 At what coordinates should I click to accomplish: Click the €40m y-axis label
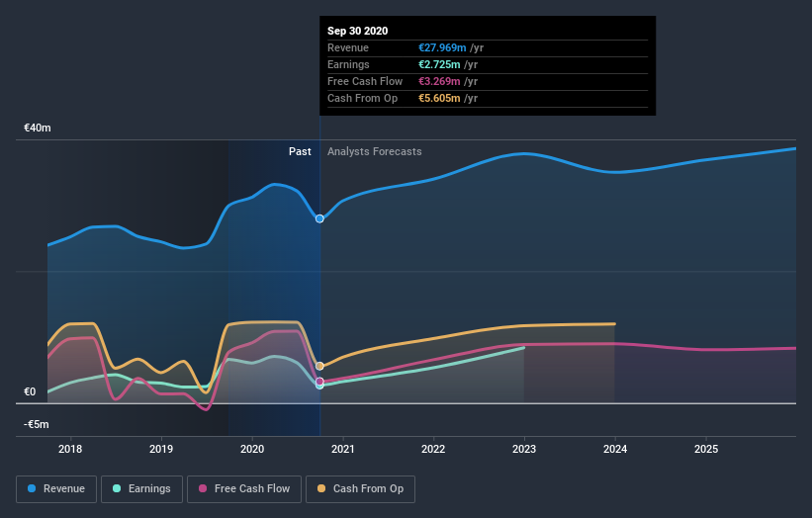pyautogui.click(x=38, y=128)
